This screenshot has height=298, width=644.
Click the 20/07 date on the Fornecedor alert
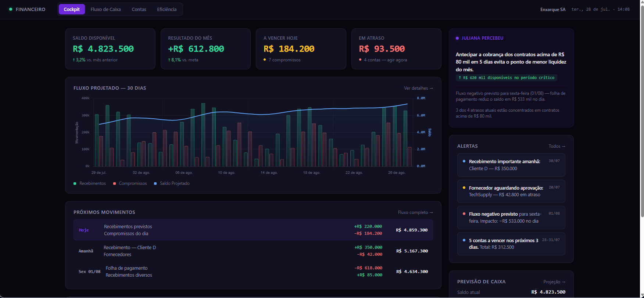click(554, 187)
